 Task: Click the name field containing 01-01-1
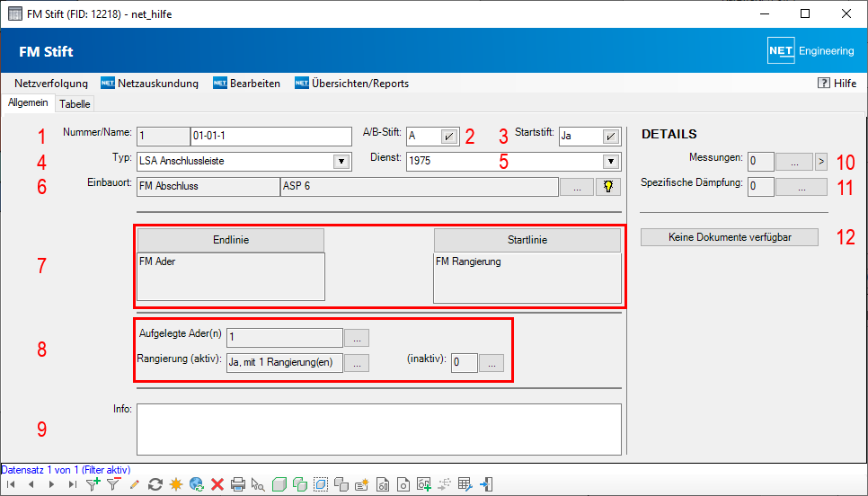click(271, 137)
